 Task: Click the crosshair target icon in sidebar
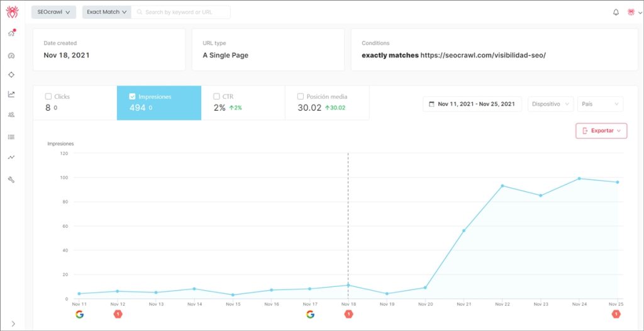pyautogui.click(x=11, y=75)
